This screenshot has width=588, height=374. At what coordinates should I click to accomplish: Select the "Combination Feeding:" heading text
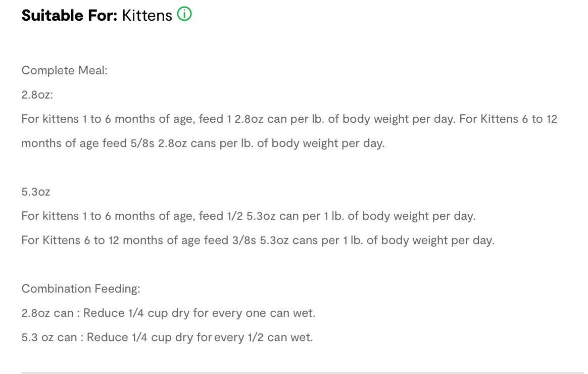click(x=80, y=289)
